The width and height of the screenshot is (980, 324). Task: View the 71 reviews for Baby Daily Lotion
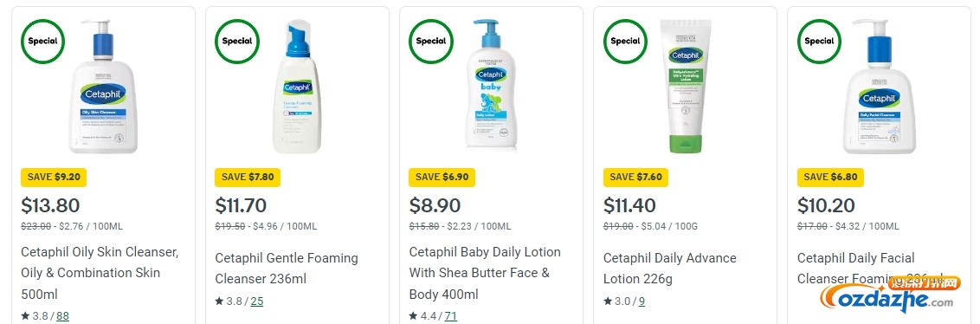451,316
